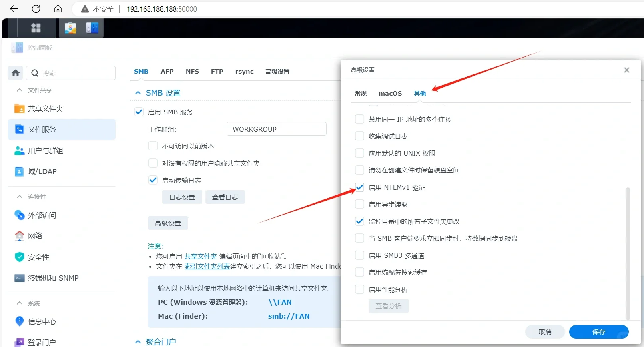Screen dimensions: 644x347
Task: Enable 启用统配符搜索缓存 checkbox
Action: point(359,272)
